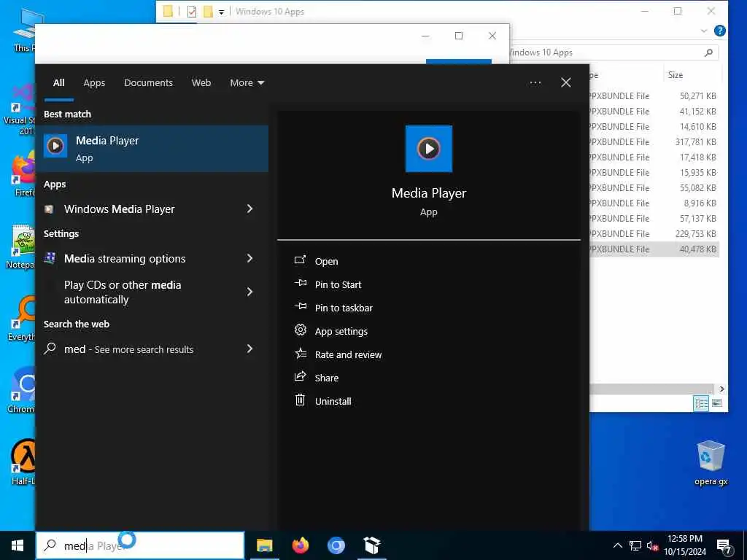747x560 pixels.
Task: Click Explorer help question mark icon
Action: pyautogui.click(x=720, y=31)
